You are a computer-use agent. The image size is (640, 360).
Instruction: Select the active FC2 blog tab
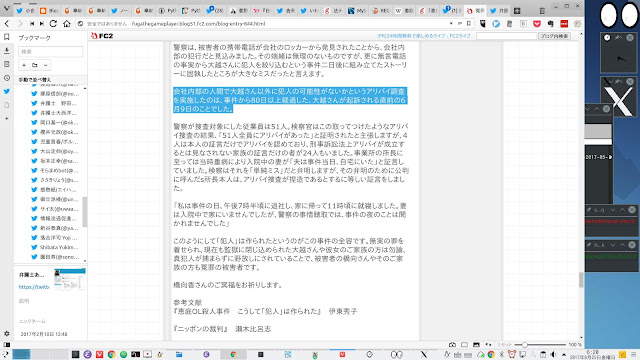point(476,11)
